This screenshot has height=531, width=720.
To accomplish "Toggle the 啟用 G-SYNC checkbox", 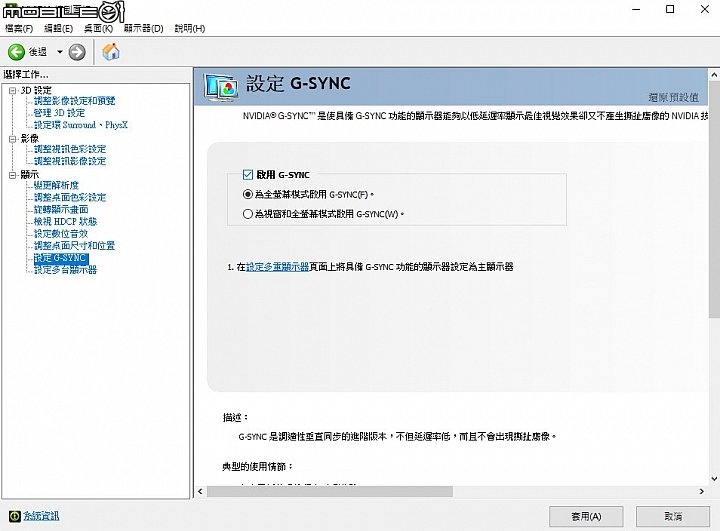I will point(248,175).
